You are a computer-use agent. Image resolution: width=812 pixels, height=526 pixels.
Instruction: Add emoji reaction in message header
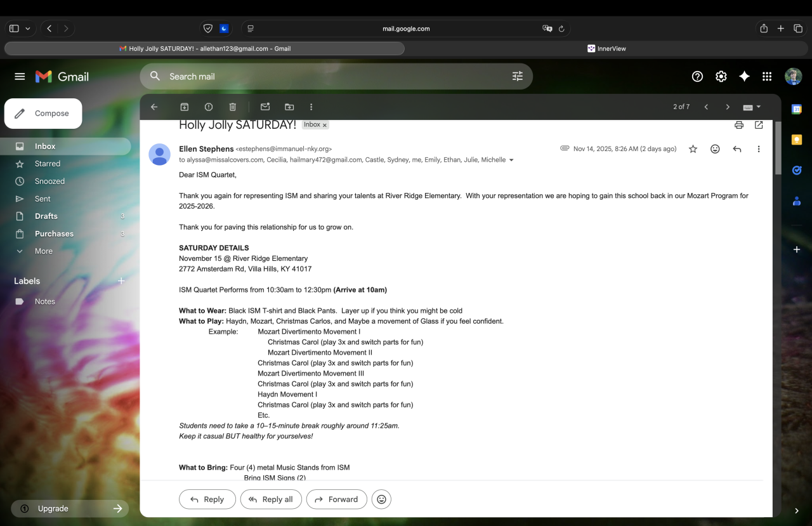click(x=715, y=149)
